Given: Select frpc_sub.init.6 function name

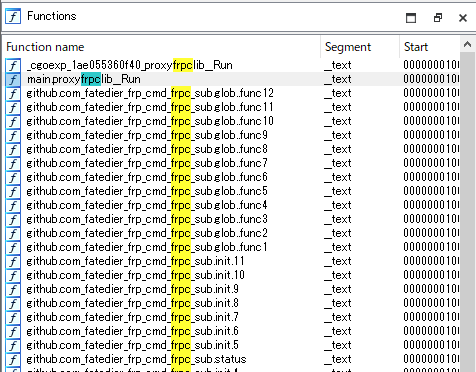Looking at the screenshot, I should click(x=133, y=331).
